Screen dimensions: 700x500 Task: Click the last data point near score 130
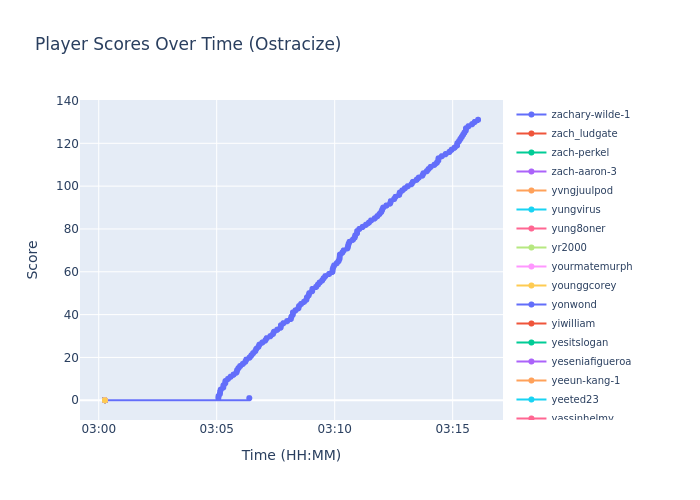tap(477, 120)
